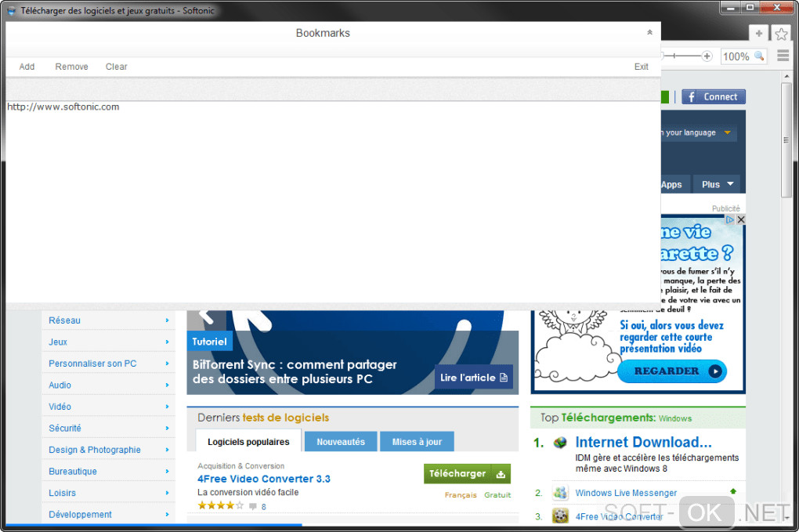Click Exit in Bookmarks panel

[641, 67]
